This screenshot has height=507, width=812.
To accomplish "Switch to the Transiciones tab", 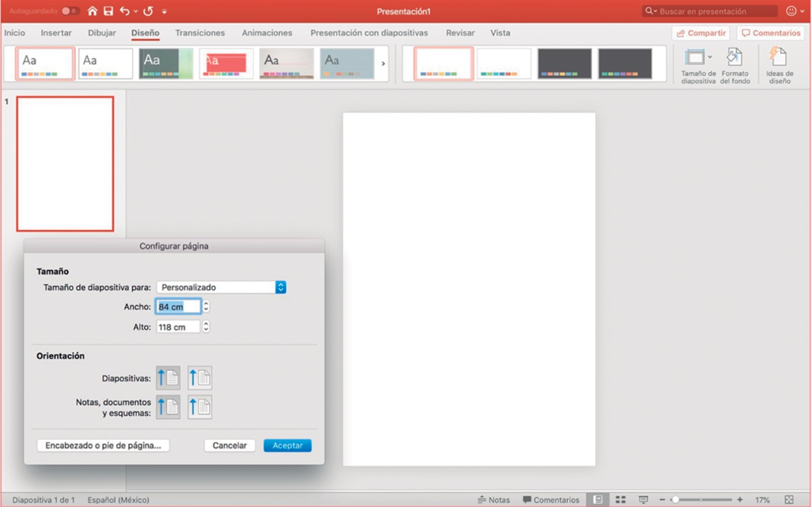I will (x=200, y=33).
